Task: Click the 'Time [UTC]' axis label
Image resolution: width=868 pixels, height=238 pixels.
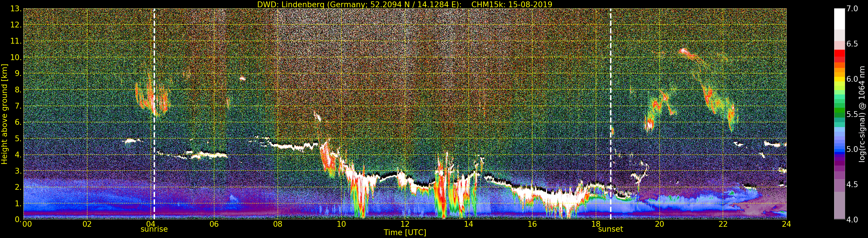Action: [405, 233]
